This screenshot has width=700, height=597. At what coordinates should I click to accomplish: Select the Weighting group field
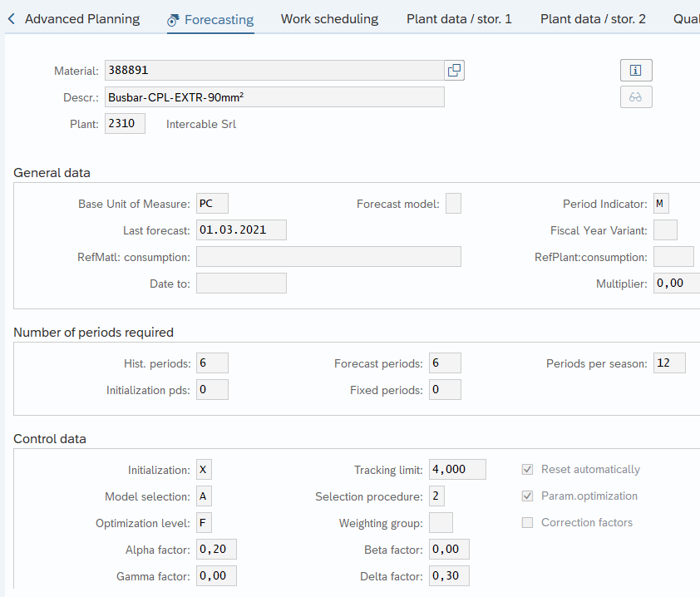coord(441,523)
